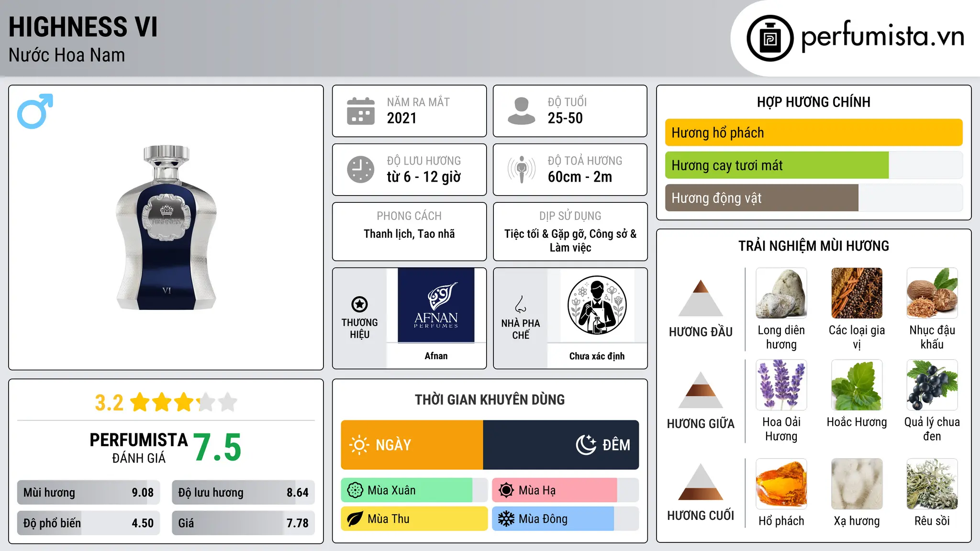Click the Mùa Xuân season bar
The image size is (980, 551).
click(414, 490)
